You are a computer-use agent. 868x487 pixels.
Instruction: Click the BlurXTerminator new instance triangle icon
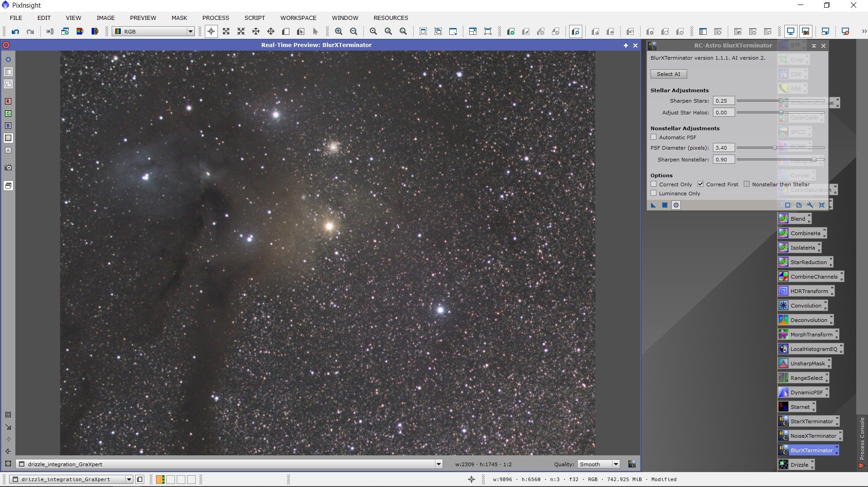653,205
